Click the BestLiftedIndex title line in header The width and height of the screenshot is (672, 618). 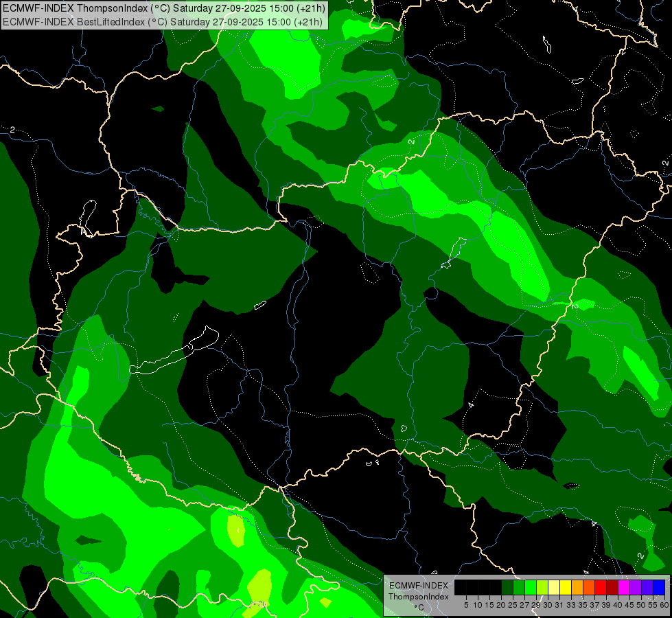pyautogui.click(x=163, y=22)
